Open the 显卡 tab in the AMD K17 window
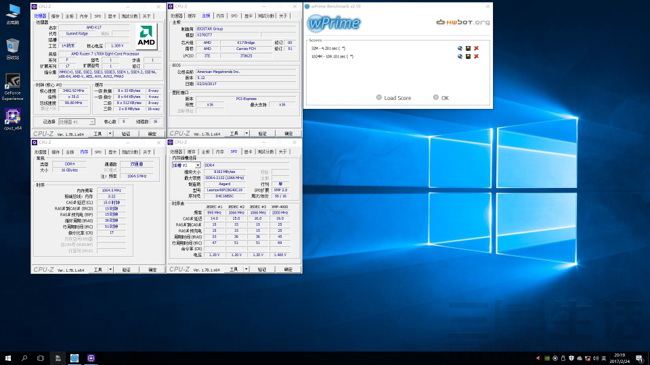 [x=112, y=16]
